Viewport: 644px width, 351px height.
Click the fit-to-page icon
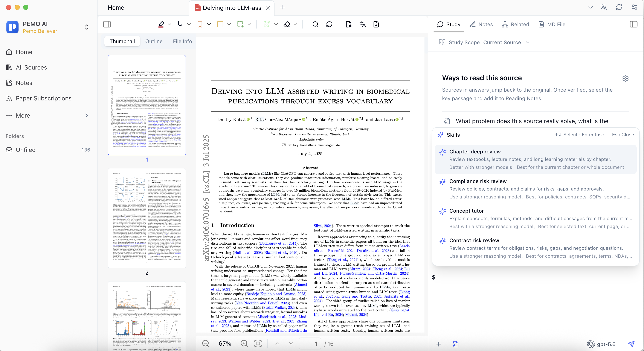tap(258, 343)
